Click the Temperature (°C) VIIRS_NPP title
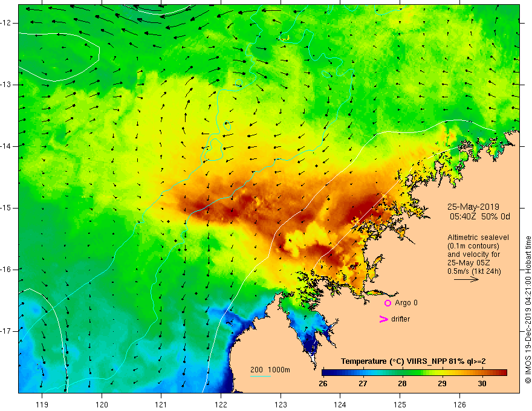The width and height of the screenshot is (532, 411). tap(414, 361)
